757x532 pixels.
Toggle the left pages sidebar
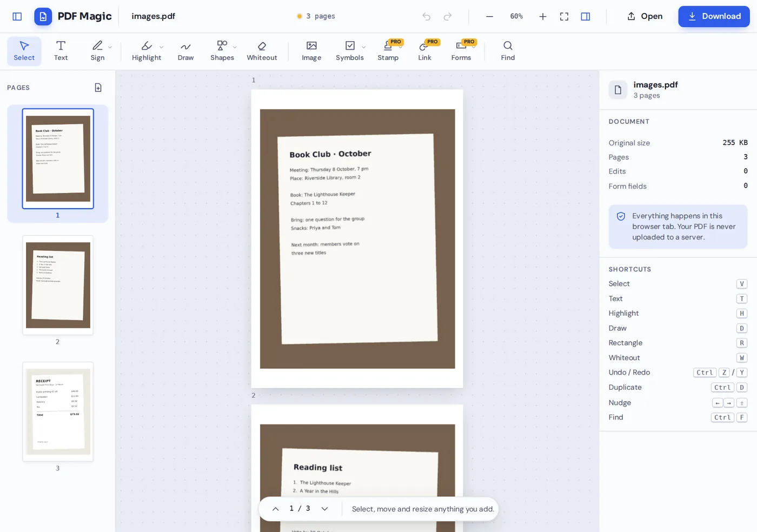click(x=17, y=16)
